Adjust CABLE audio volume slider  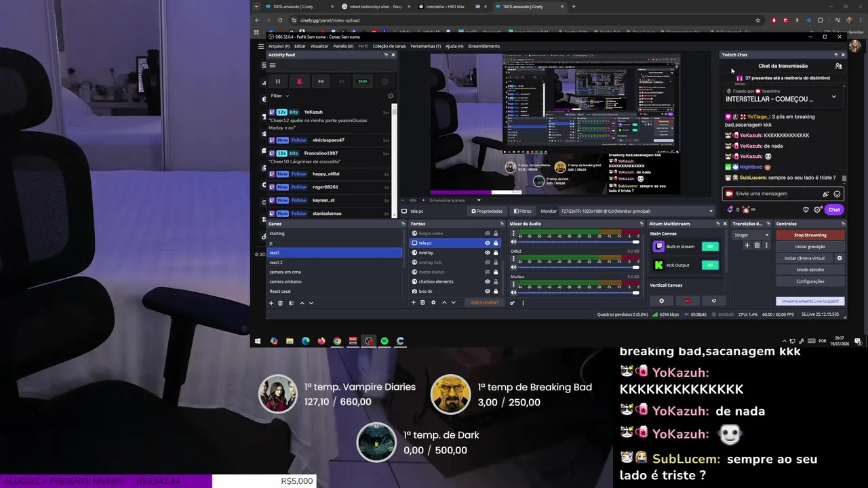point(578,267)
